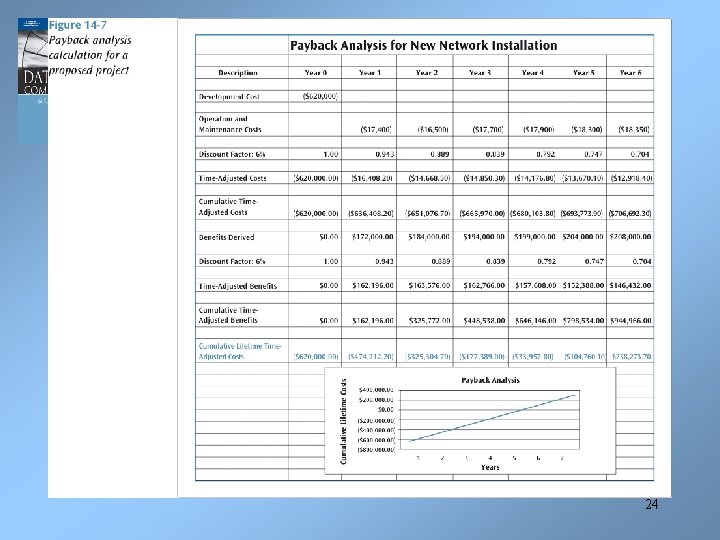The height and width of the screenshot is (540, 720).
Task: Select the 'Year 6' column header
Action: (x=630, y=73)
